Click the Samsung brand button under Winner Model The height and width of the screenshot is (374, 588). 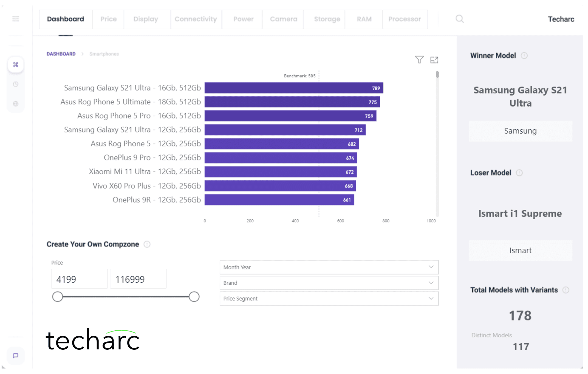[x=520, y=131]
